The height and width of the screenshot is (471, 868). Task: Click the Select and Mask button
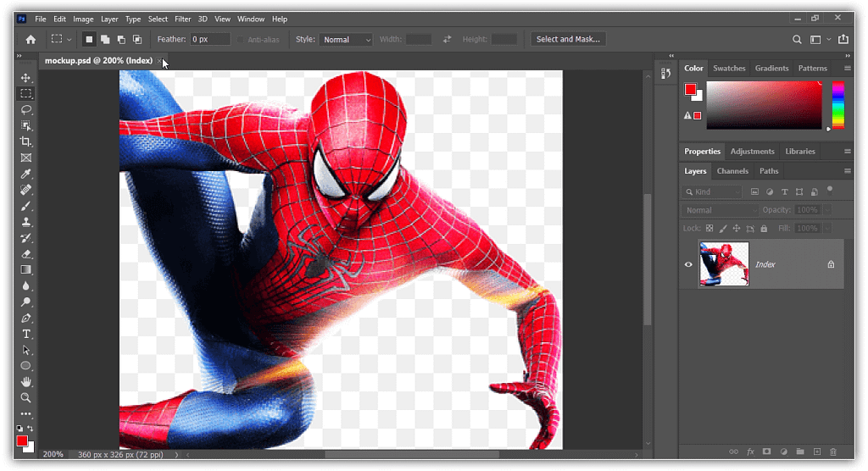click(568, 39)
